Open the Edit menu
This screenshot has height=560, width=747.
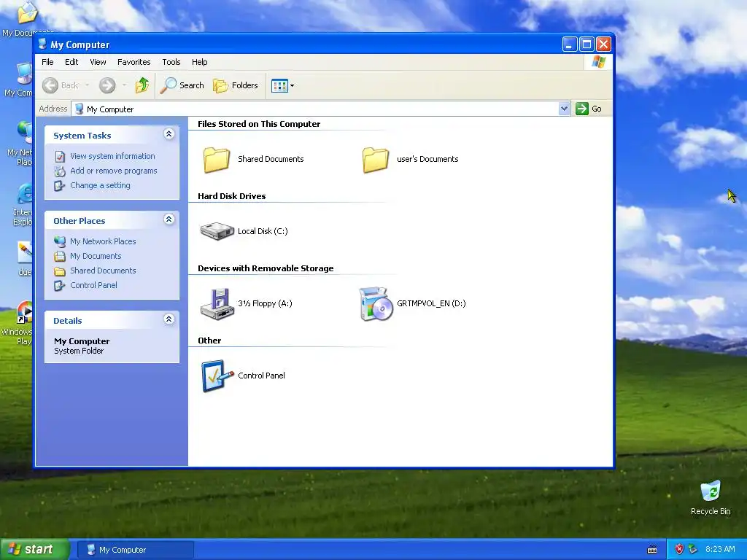coord(71,62)
